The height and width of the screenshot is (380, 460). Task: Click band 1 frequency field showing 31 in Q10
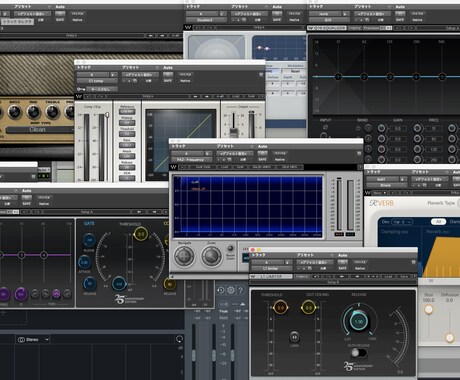coord(434,128)
